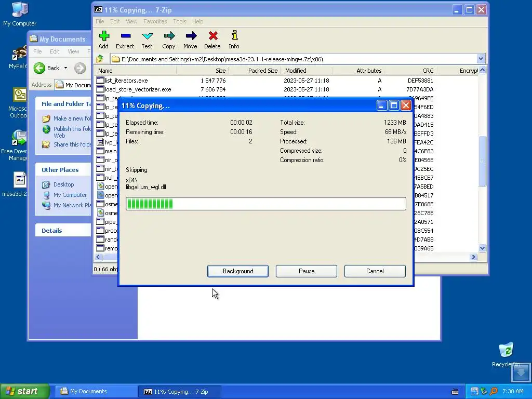Open the Start menu
Viewport: 532px width, 399px height.
point(24,391)
